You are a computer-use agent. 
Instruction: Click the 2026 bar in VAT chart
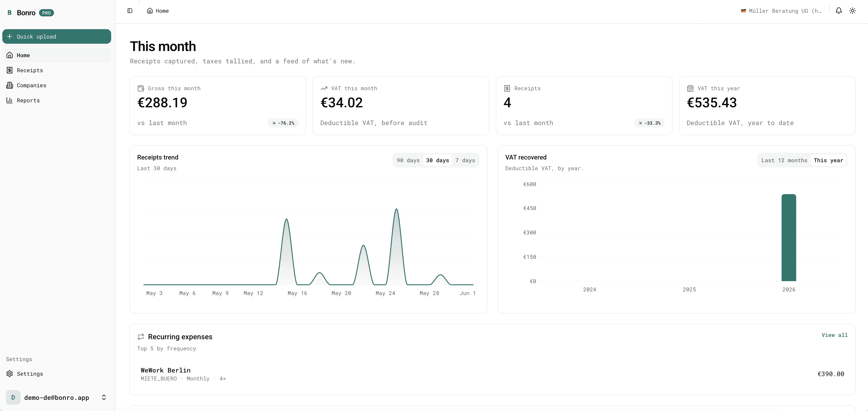(x=789, y=237)
